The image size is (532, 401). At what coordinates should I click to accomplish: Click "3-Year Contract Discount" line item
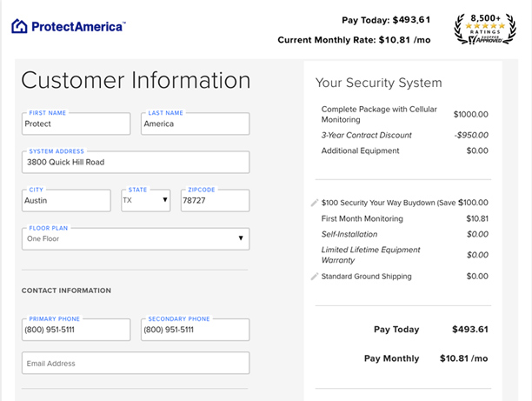click(367, 135)
